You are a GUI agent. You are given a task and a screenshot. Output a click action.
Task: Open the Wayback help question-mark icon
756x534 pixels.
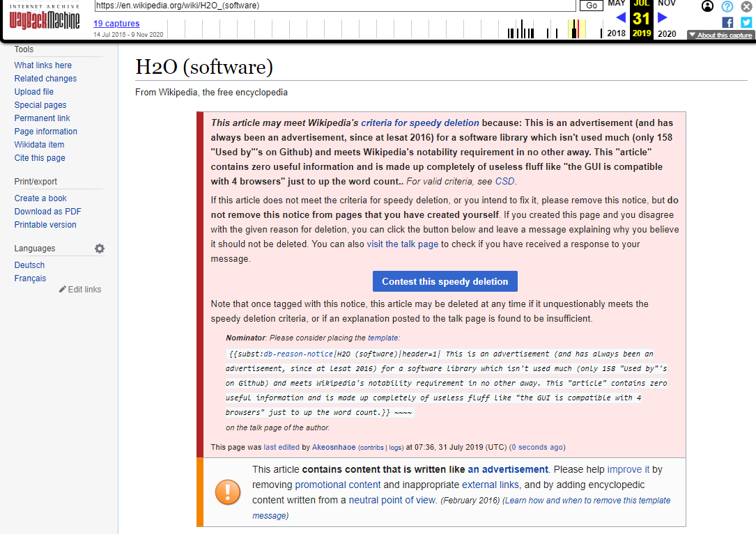[727, 6]
